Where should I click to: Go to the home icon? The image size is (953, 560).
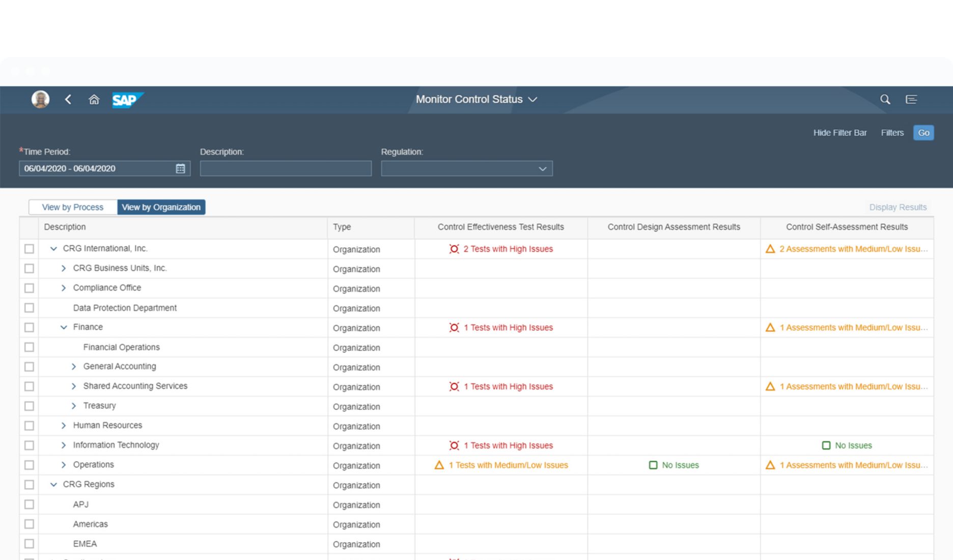tap(94, 99)
